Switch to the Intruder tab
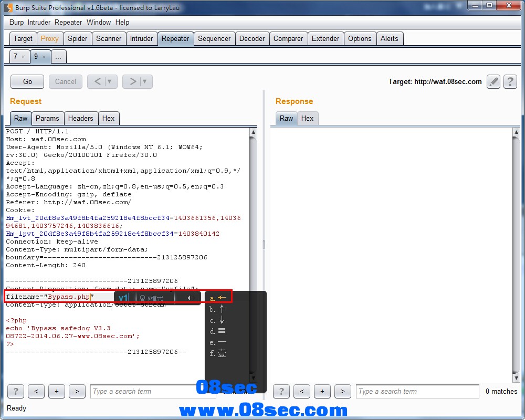This screenshot has height=420, width=525. (141, 38)
